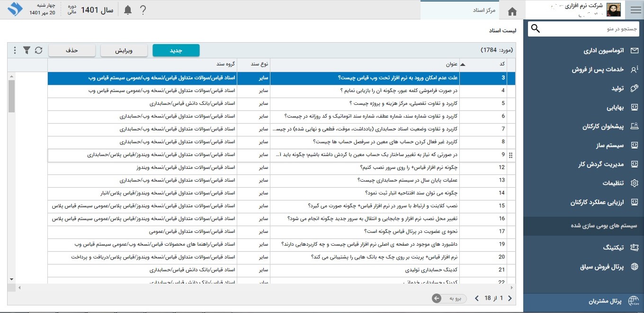This screenshot has width=644, height=313.
Task: Switch to the مرکز اسناد tab
Action: [x=484, y=10]
